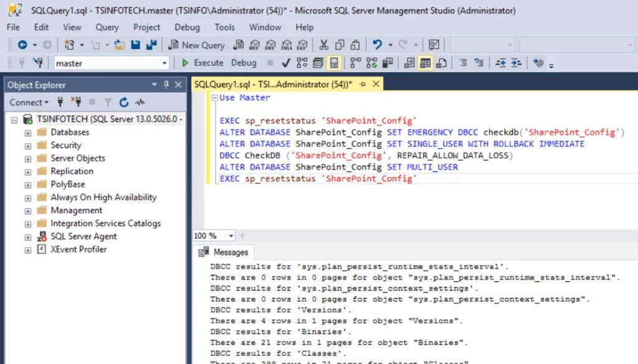The height and width of the screenshot is (364, 638).
Task: Open the Tools menu
Action: click(224, 27)
